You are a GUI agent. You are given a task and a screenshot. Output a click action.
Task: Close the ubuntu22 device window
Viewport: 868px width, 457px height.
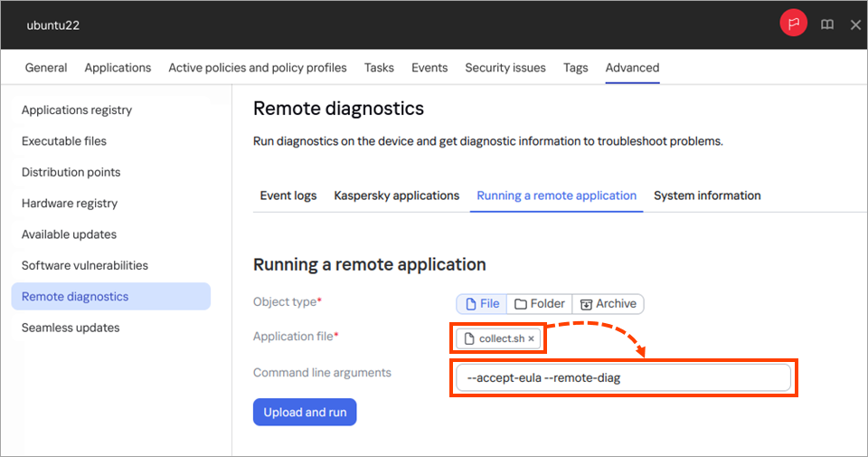pos(855,24)
